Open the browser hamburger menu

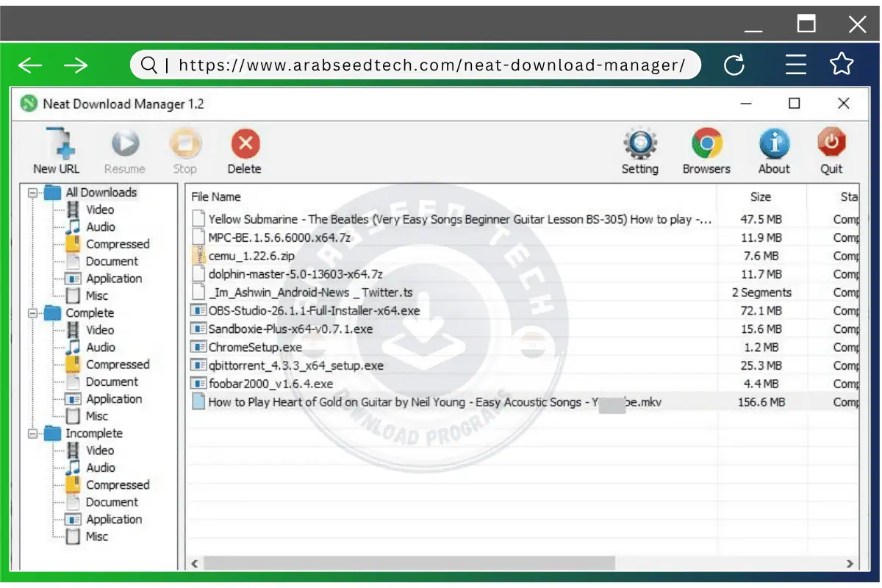coord(795,65)
